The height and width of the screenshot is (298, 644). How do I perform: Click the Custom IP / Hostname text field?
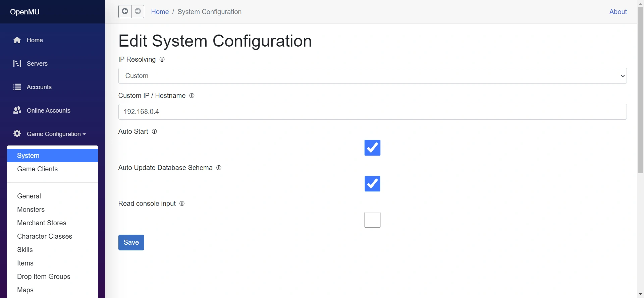[x=372, y=112]
